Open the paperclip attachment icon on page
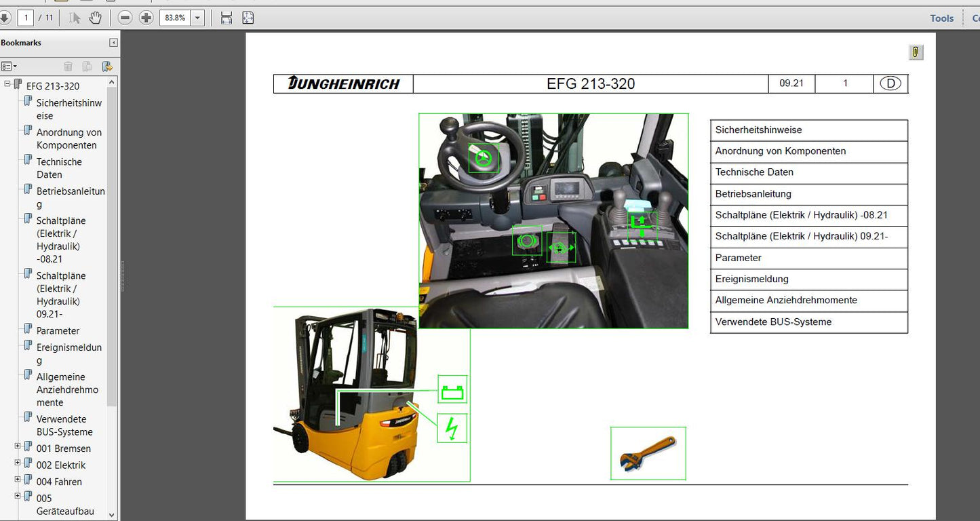Screen dimensions: 980x521 point(916,53)
